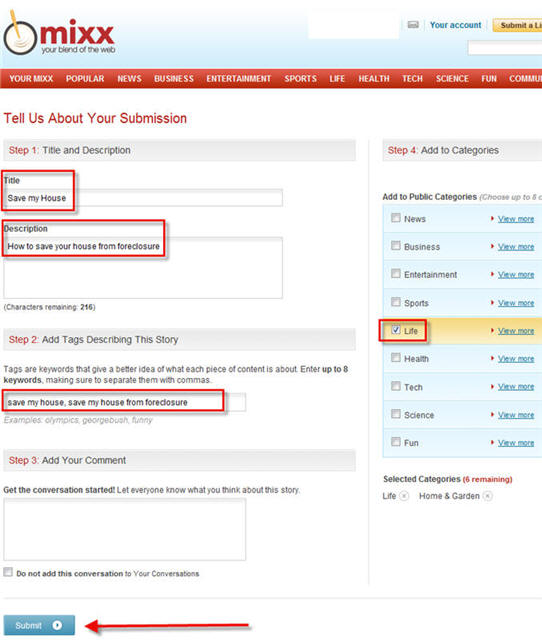
Task: Expand View more for Life
Action: click(x=516, y=331)
